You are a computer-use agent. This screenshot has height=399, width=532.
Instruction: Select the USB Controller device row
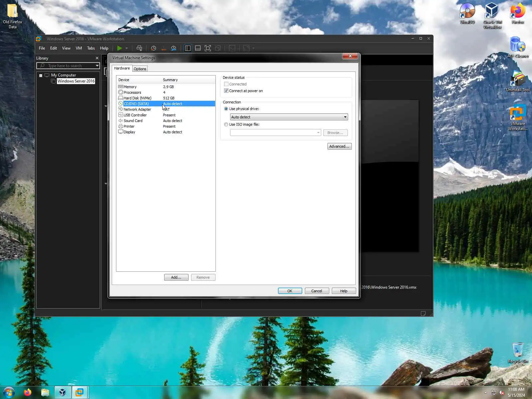coord(166,115)
